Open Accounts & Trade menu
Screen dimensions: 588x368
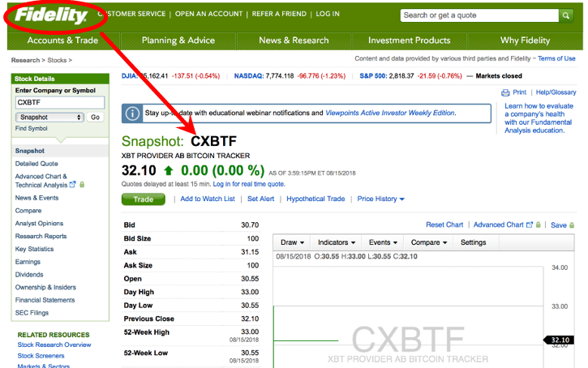[x=63, y=41]
